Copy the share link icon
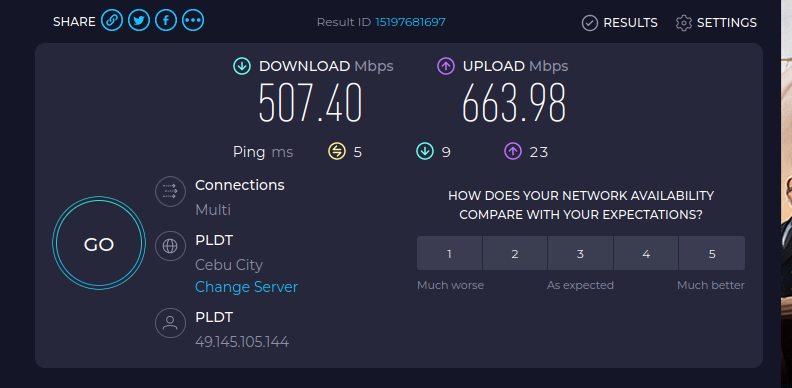This screenshot has width=792, height=388. coord(112,21)
